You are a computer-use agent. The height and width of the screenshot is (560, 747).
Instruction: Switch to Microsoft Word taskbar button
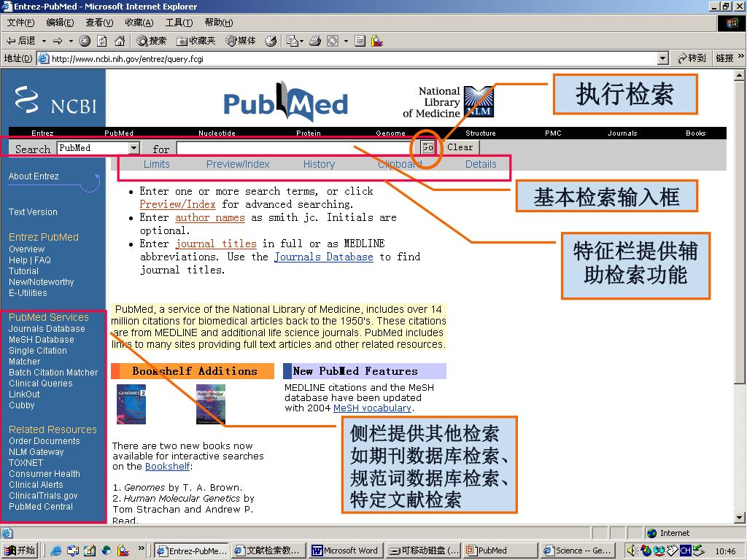tap(345, 551)
